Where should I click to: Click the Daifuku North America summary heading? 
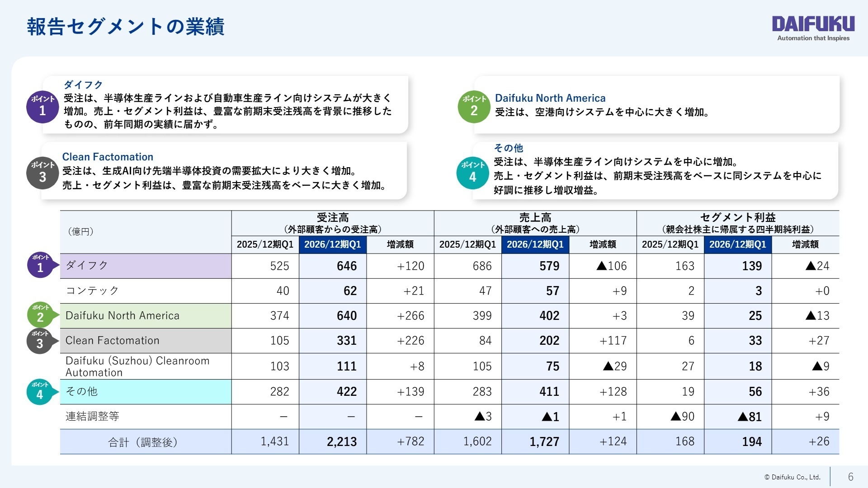click(x=550, y=98)
